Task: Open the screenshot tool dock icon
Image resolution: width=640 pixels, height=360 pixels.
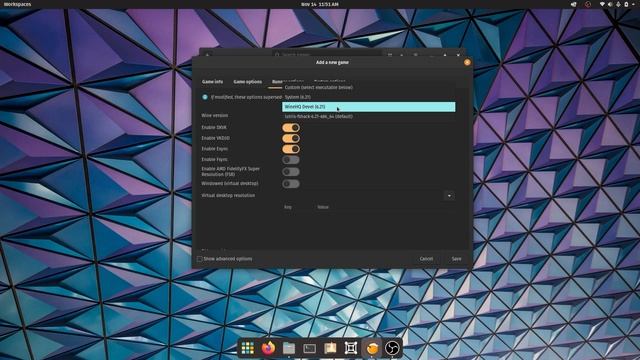Action: [x=351, y=348]
